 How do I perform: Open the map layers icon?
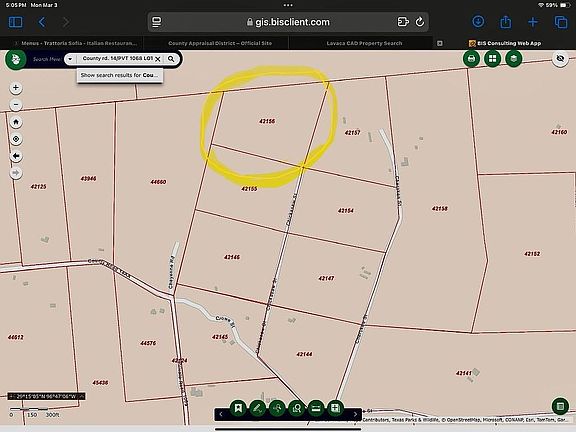point(514,59)
